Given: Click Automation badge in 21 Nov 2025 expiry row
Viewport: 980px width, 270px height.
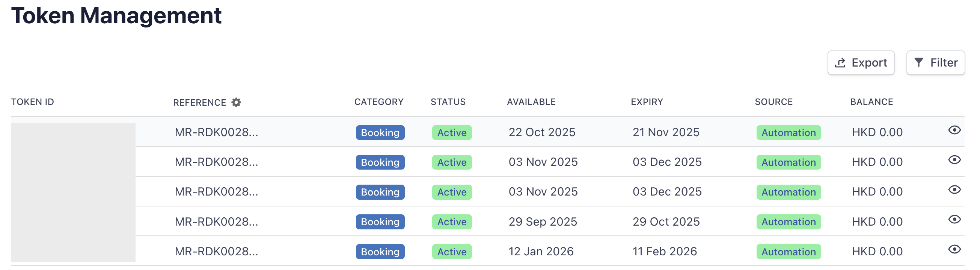Looking at the screenshot, I should [788, 132].
